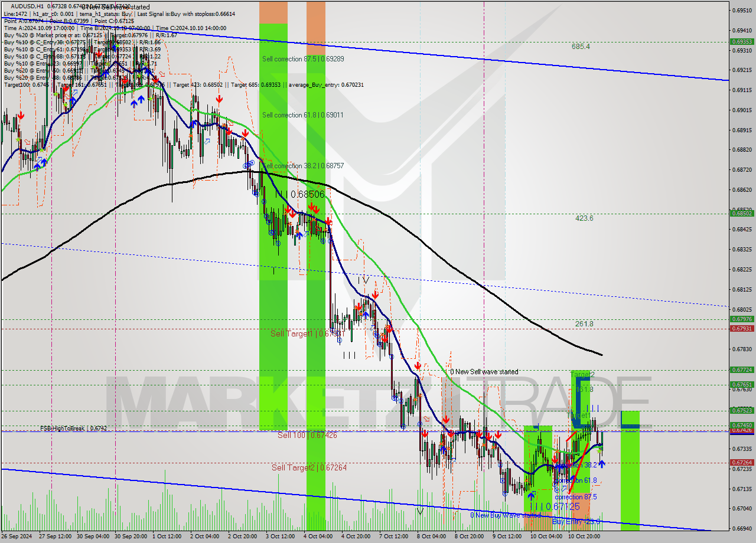Click the green 0.69353 price tag
Image resolution: width=756 pixels, height=543 pixels.
pos(742,42)
